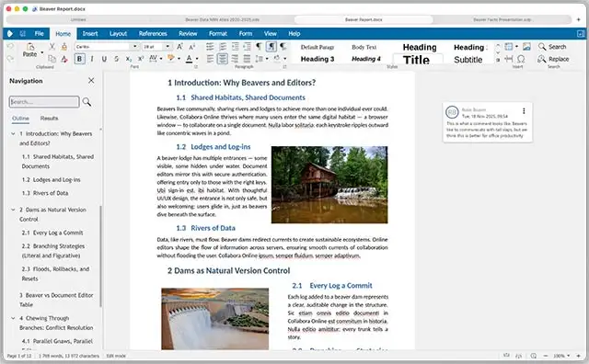The width and height of the screenshot is (589, 364).
Task: Align paragraph right
Action: (235, 59)
